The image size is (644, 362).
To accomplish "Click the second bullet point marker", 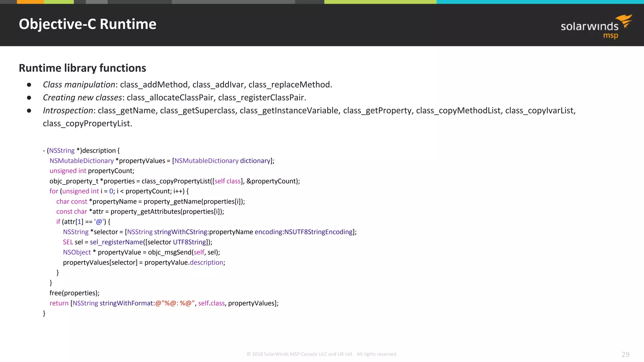I will 29,98.
